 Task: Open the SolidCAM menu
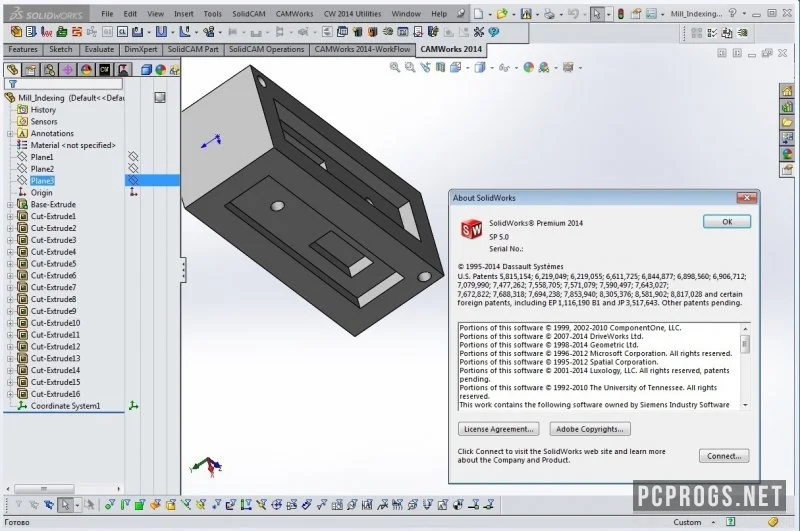pos(248,14)
